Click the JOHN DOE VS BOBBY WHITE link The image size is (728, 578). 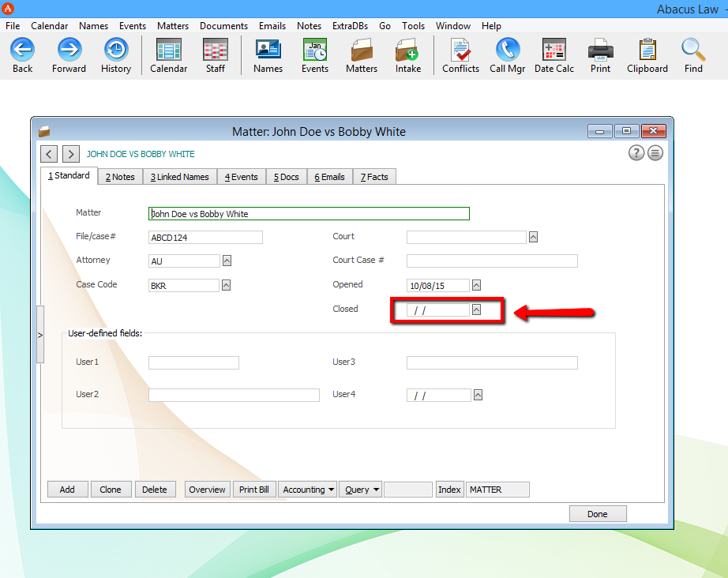click(141, 154)
